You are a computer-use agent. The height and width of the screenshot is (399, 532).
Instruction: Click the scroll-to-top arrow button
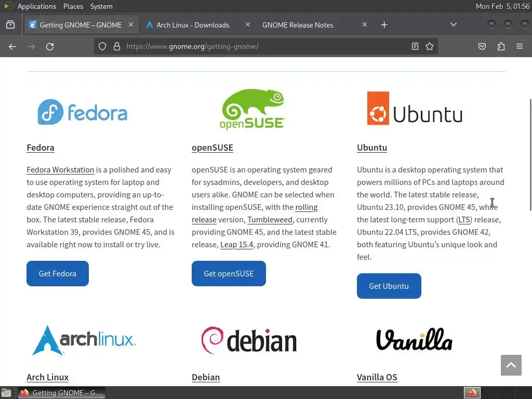tap(511, 365)
